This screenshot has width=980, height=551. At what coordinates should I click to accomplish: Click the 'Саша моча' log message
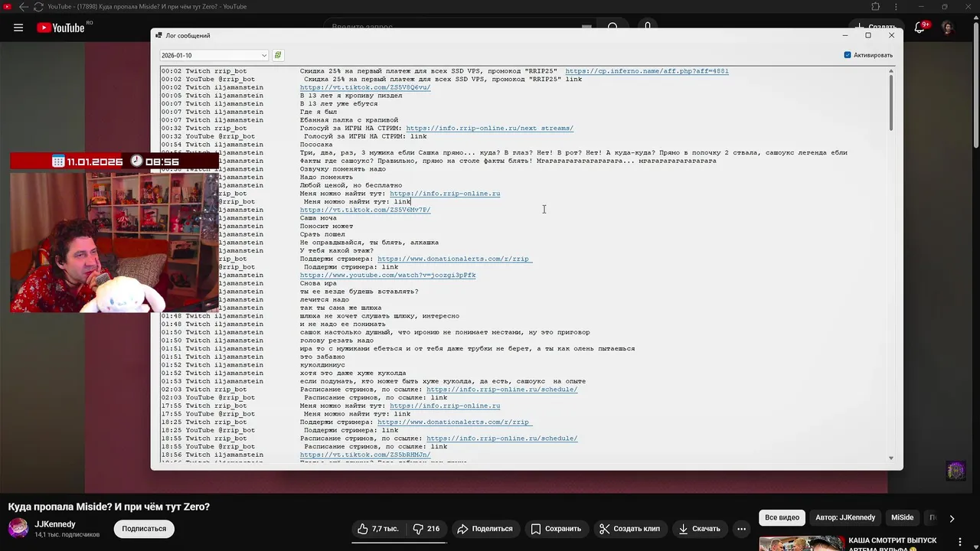coord(318,218)
